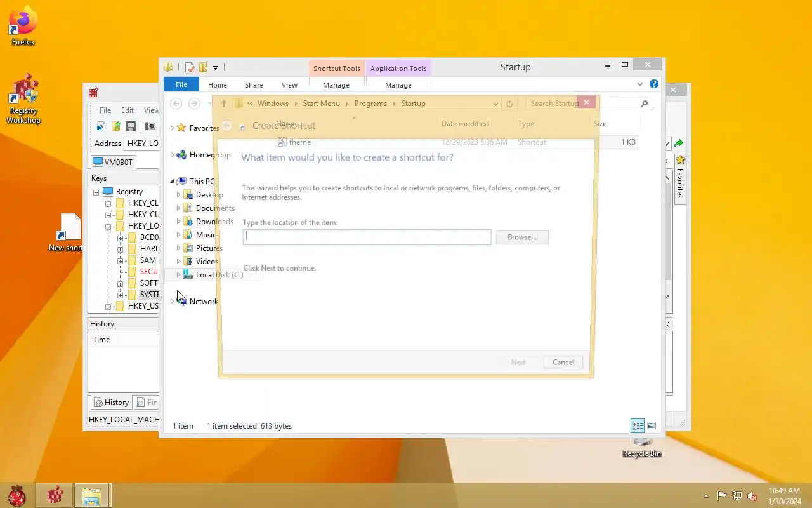The image size is (812, 508).
Task: Expand Favorites in the navigation pane
Action: pyautogui.click(x=172, y=128)
